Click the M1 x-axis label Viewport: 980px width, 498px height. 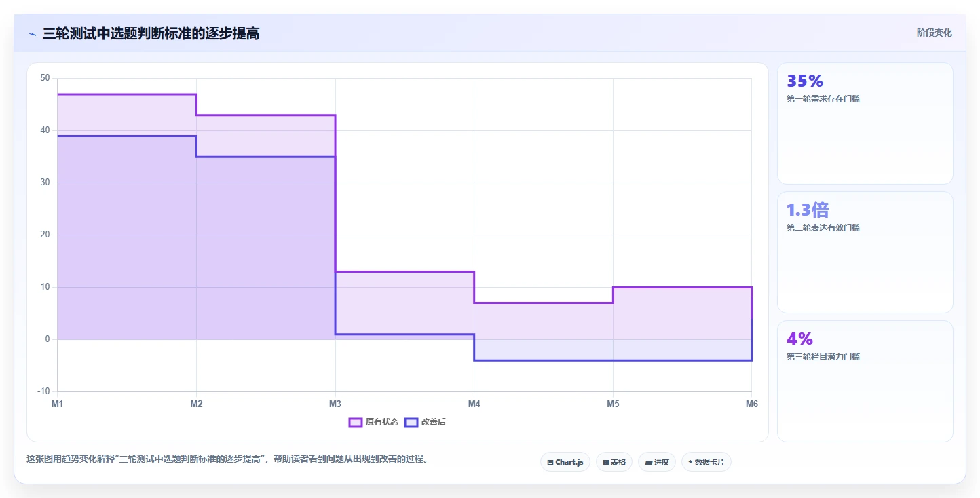point(58,404)
